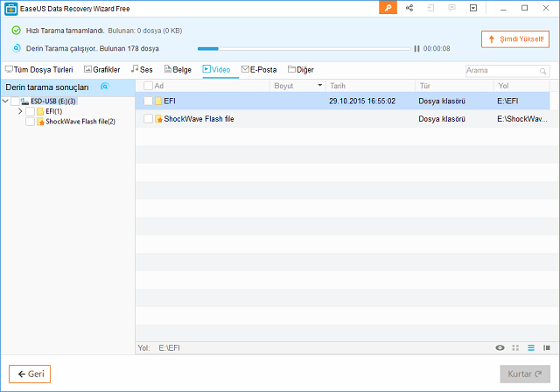560x392 pixels.
Task: Pause the deep scan
Action: (x=416, y=49)
